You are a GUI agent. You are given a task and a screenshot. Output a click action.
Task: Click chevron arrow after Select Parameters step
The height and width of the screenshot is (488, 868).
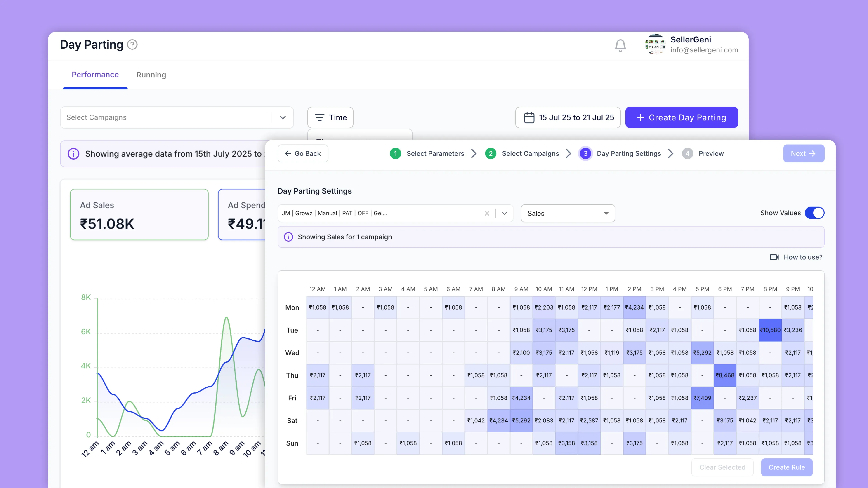(x=474, y=154)
